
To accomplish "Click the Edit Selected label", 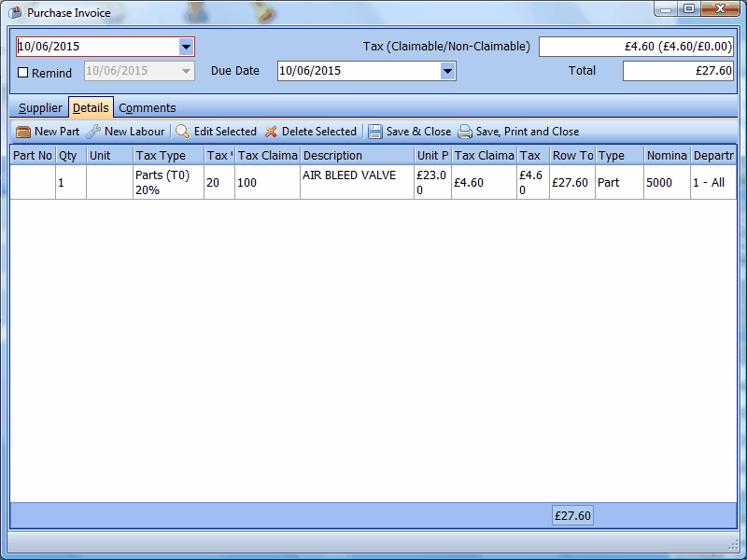I will click(225, 132).
